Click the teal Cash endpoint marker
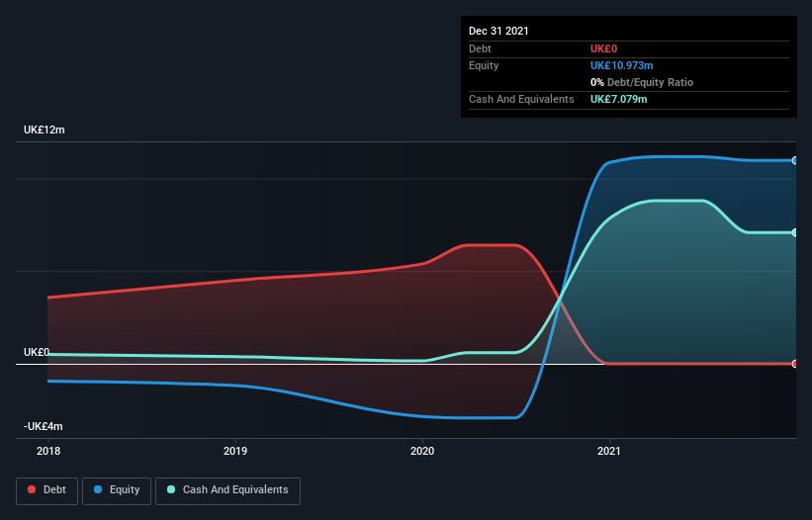This screenshot has width=812, height=520. [795, 233]
